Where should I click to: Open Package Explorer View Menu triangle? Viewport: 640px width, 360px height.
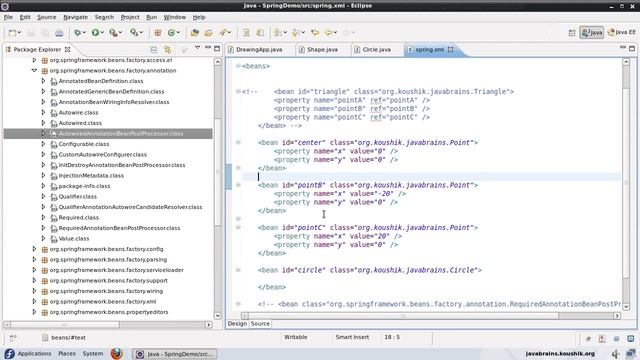click(198, 48)
